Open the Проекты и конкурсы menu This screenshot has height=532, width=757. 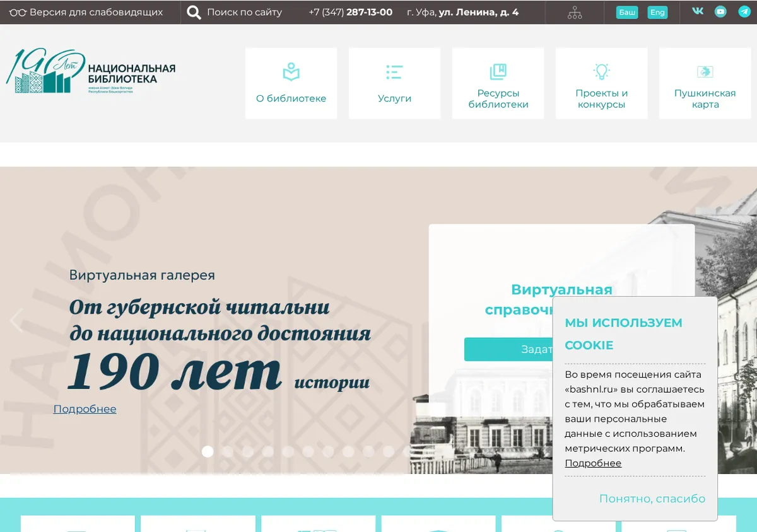(x=601, y=83)
